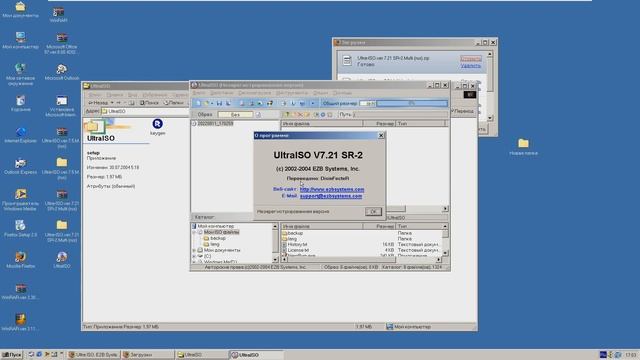Image resolution: width=640 pixels, height=360 pixels.
Task: Sort image file list by Имя файла column header
Action: (x=322, y=123)
